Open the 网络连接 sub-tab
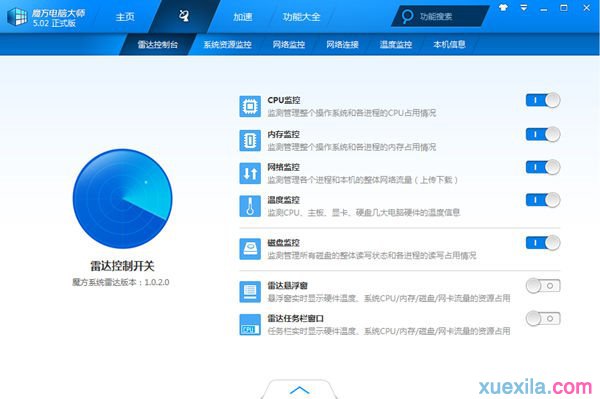The width and height of the screenshot is (600, 399). click(x=342, y=44)
